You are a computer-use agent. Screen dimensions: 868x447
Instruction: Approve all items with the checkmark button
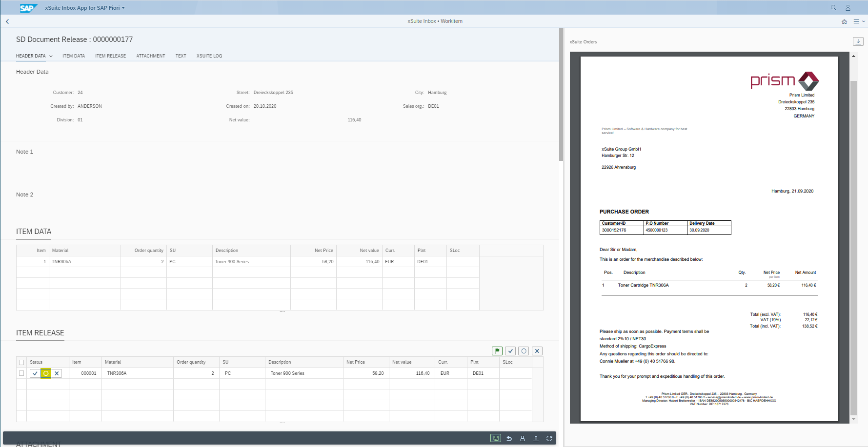[x=510, y=351]
